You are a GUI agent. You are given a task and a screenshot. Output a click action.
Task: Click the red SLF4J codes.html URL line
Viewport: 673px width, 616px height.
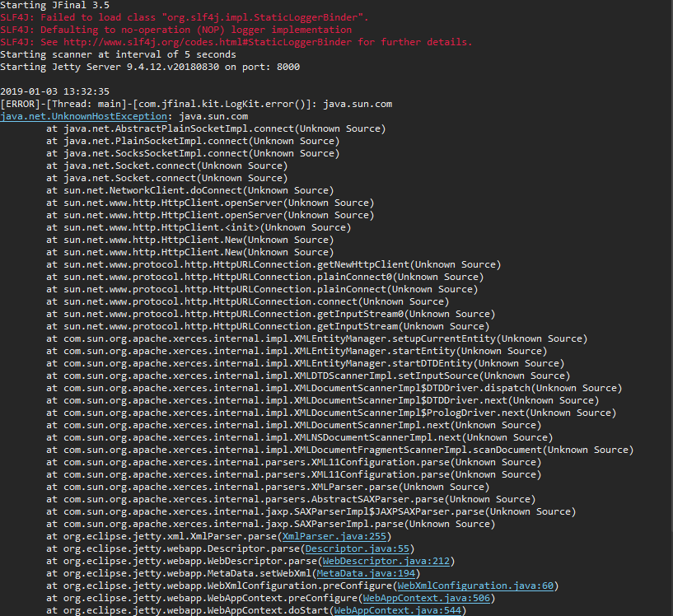tap(236, 43)
